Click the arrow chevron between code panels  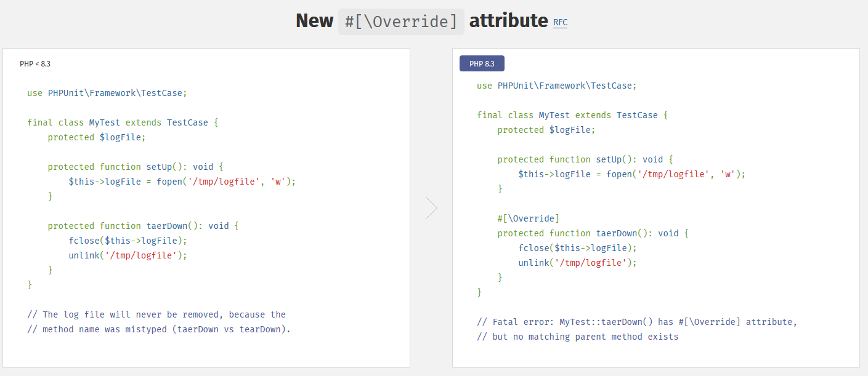(x=431, y=208)
